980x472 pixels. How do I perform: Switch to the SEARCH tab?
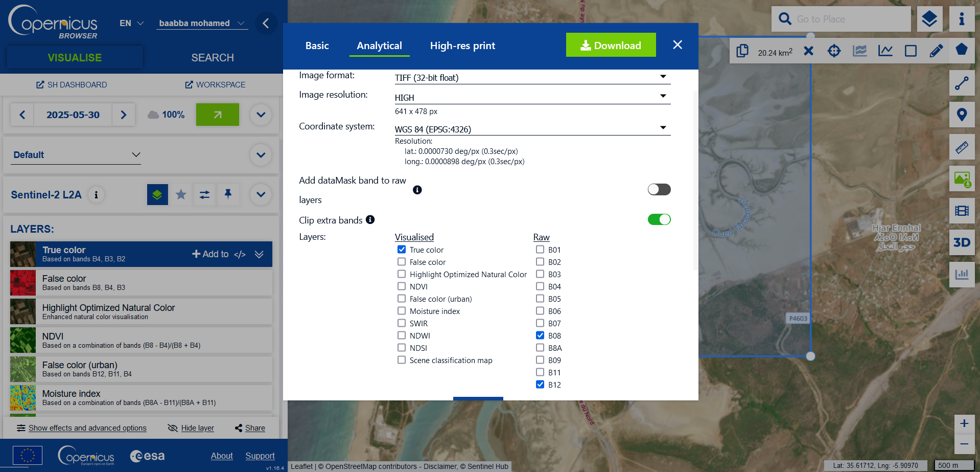click(213, 58)
